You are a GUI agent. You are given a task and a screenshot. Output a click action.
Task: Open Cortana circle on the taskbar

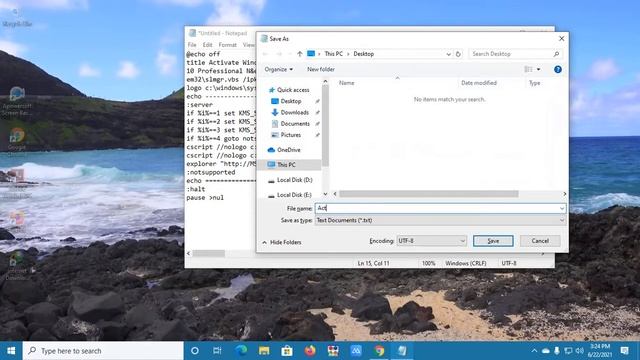coord(195,351)
